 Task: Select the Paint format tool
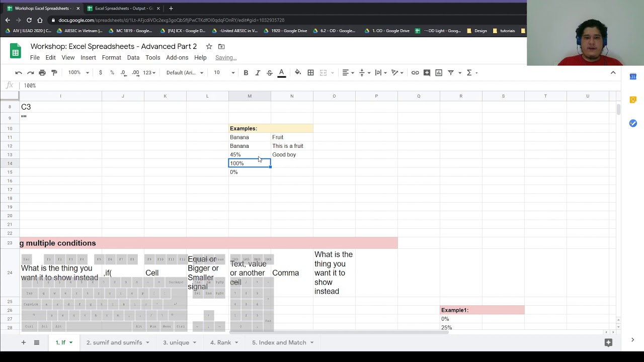tap(54, 73)
